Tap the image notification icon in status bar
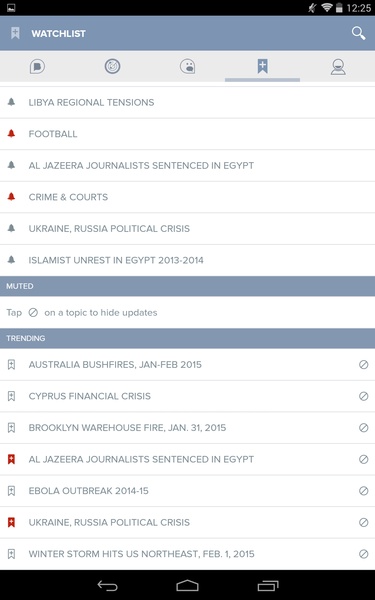 point(11,8)
